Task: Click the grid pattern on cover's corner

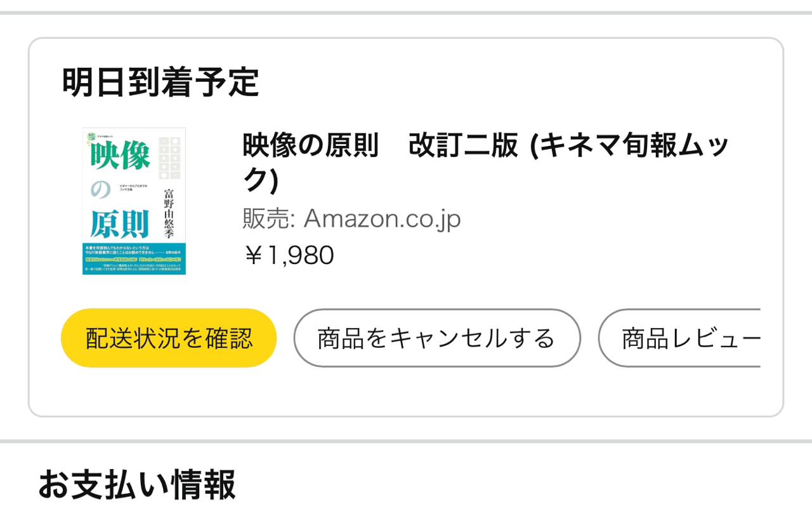Action: pyautogui.click(x=169, y=157)
